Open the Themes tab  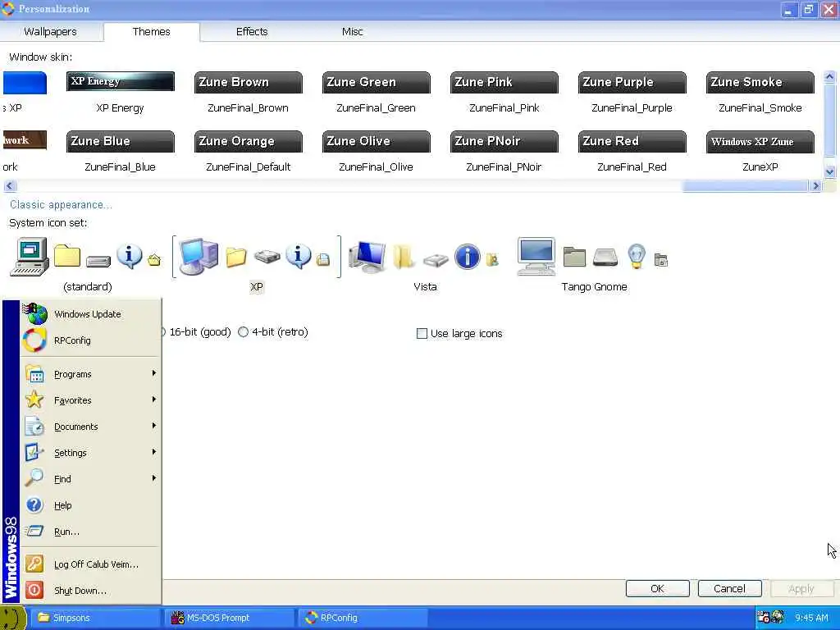tap(152, 32)
